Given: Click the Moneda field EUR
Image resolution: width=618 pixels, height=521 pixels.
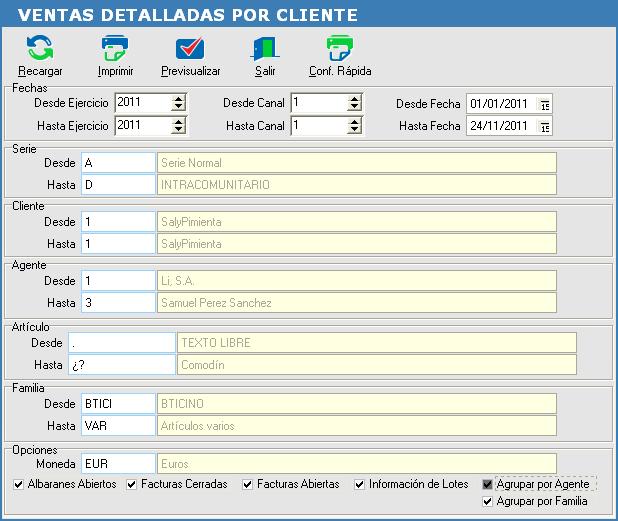Looking at the screenshot, I should 118,464.
